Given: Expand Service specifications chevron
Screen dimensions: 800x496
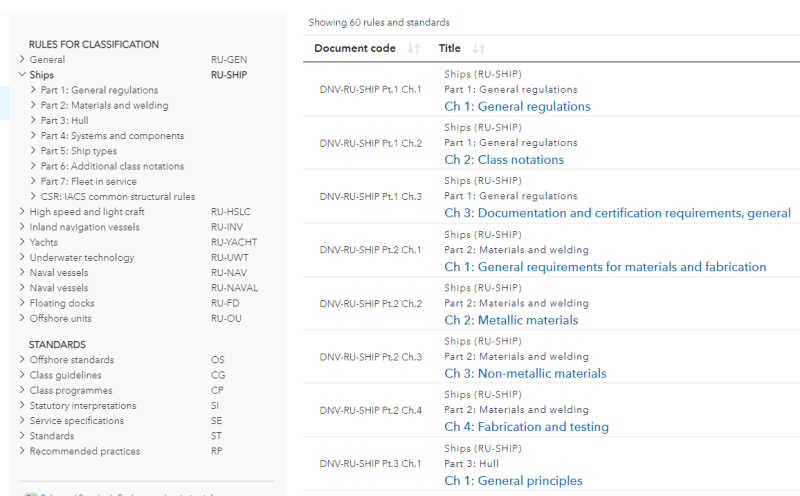Looking at the screenshot, I should coord(22,420).
